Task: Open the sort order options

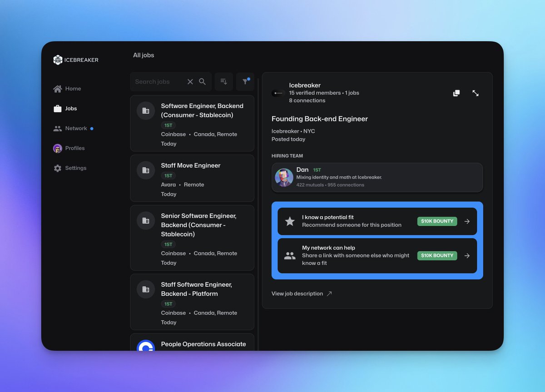Action: click(x=224, y=82)
